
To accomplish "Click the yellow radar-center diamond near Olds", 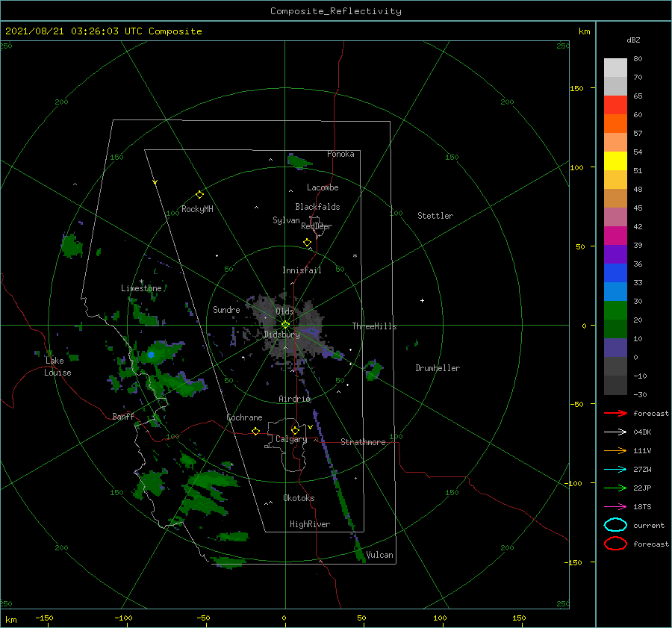I will click(285, 325).
